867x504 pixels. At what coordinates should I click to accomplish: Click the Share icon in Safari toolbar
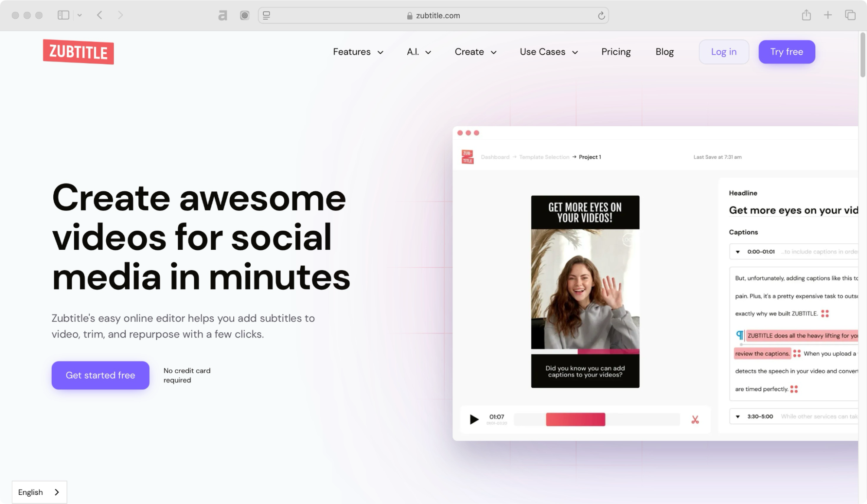click(806, 15)
